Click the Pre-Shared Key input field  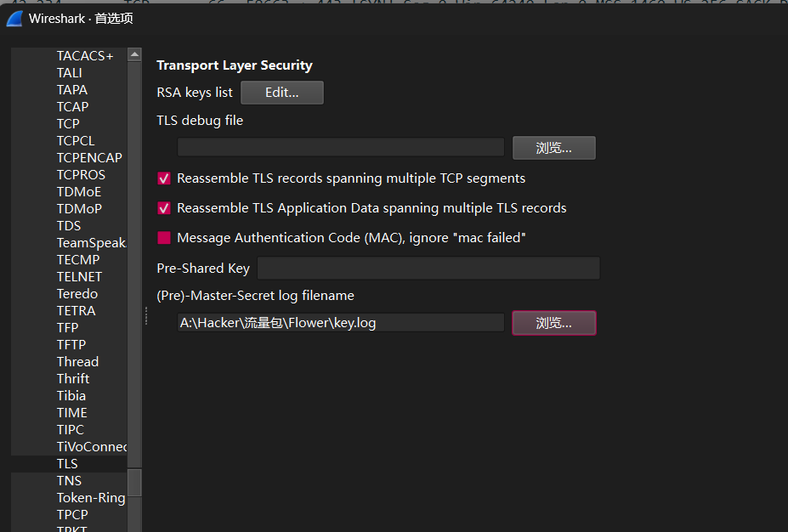coord(428,268)
